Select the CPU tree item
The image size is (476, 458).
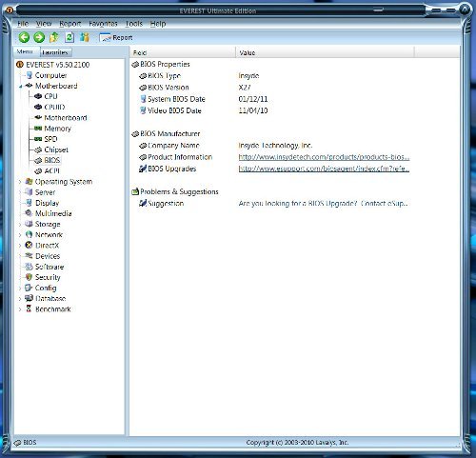coord(50,96)
